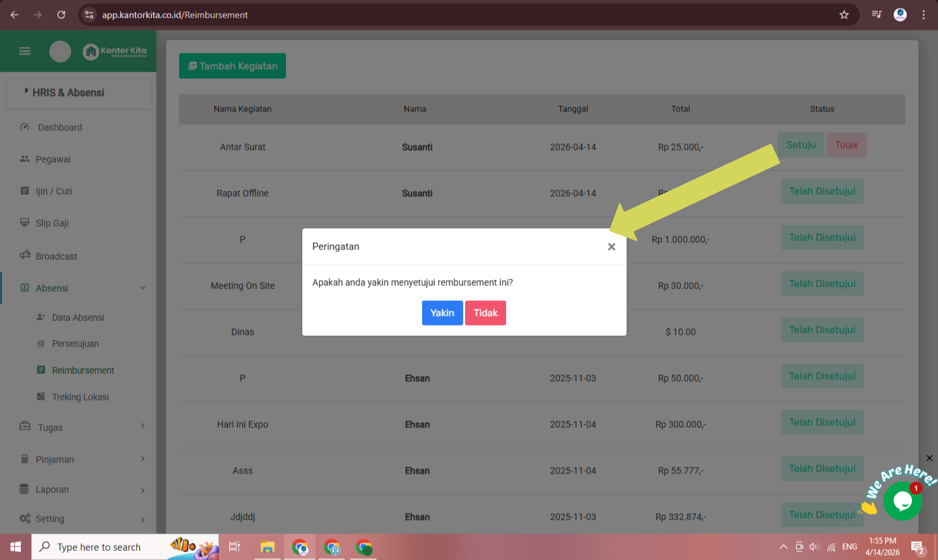
Task: Click the red Tidak button
Action: (485, 313)
